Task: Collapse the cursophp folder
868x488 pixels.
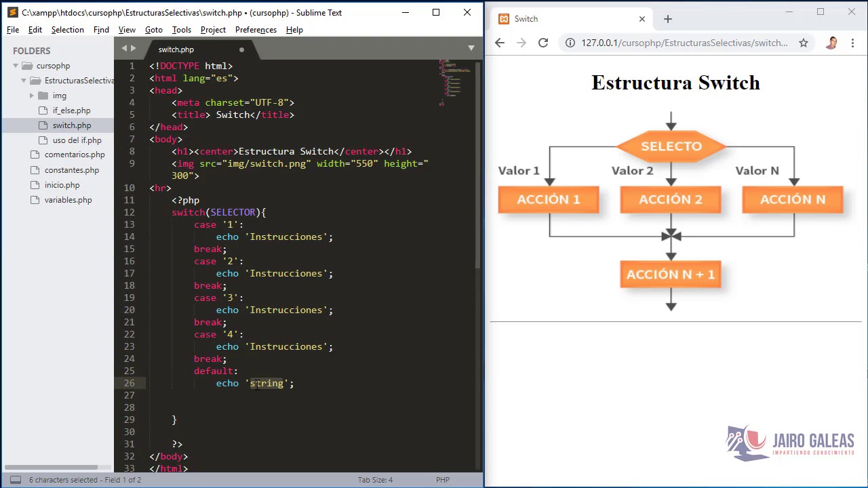Action: (16, 66)
